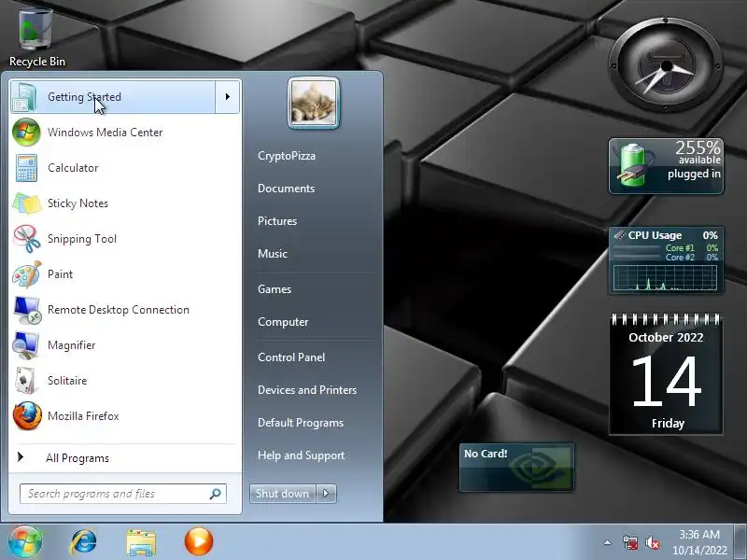Open Music from Start menu
Screen dimensions: 747x560
coord(272,254)
